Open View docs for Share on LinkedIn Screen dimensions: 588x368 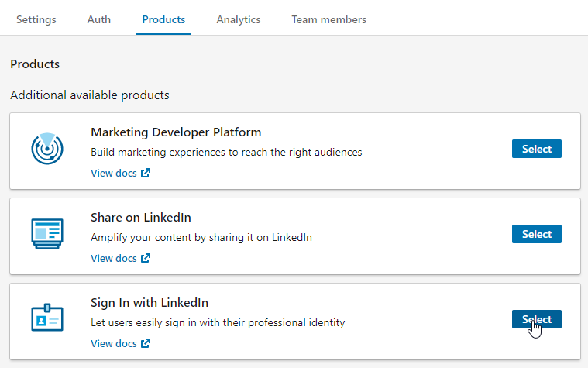(x=114, y=259)
